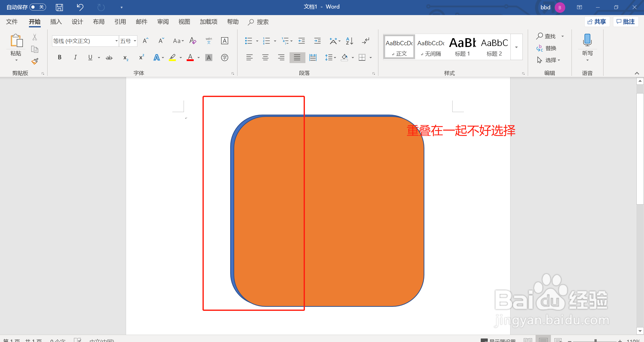Apply red font color swatch
644x342 pixels.
coord(190,58)
